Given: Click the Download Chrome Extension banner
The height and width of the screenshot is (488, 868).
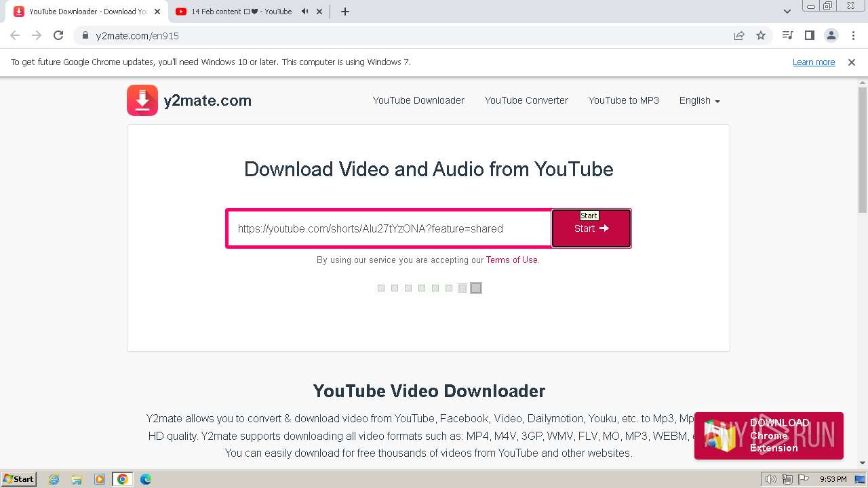Looking at the screenshot, I should tap(769, 435).
